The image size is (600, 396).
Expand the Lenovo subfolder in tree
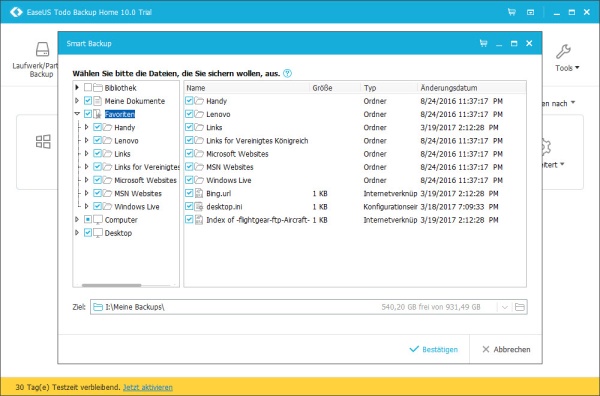click(x=86, y=140)
